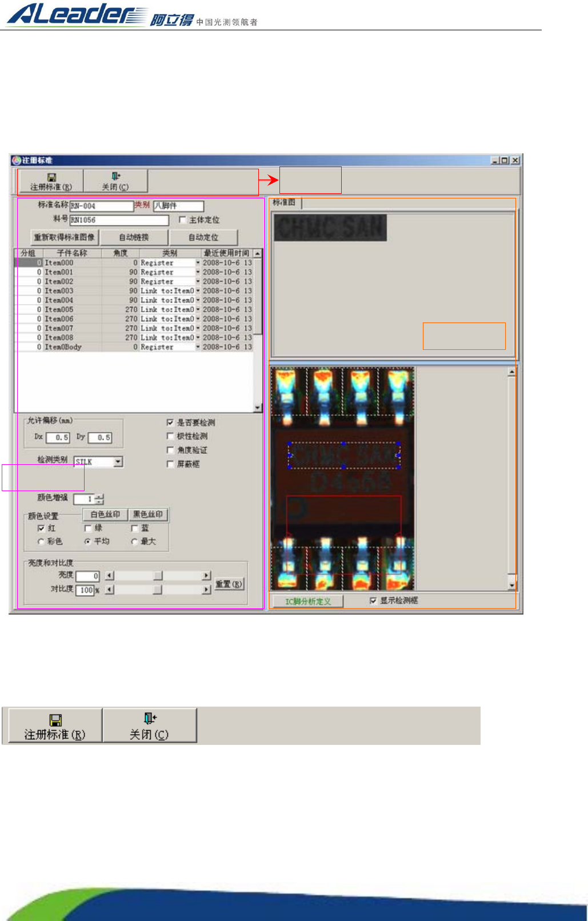The image size is (588, 921).
Task: Click the 重置(R) button
Action: [229, 584]
